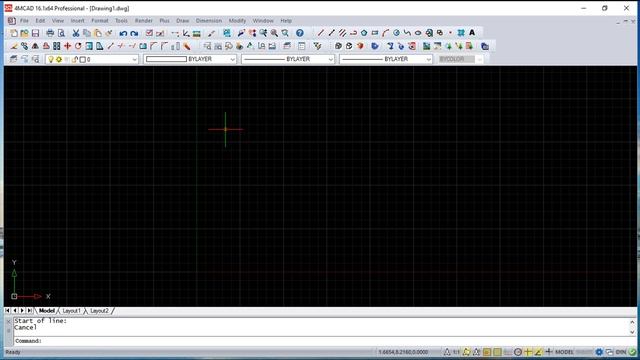Toggle yellow angle icon in status bar
Screen dimensions: 640x360
[538, 352]
